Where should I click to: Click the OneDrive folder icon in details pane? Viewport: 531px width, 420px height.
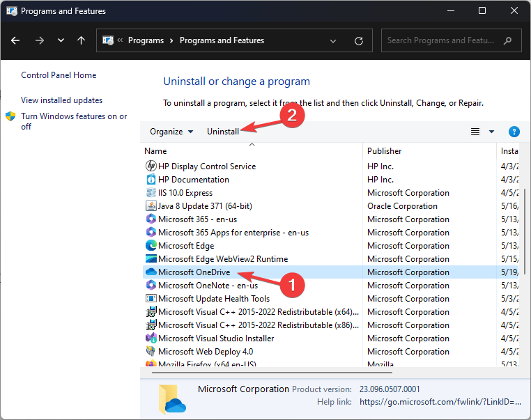172,399
